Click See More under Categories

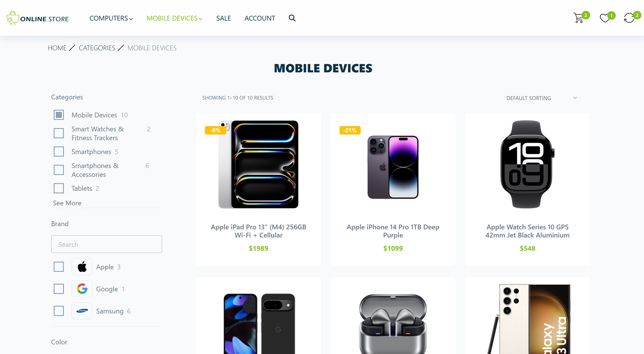pyautogui.click(x=67, y=203)
